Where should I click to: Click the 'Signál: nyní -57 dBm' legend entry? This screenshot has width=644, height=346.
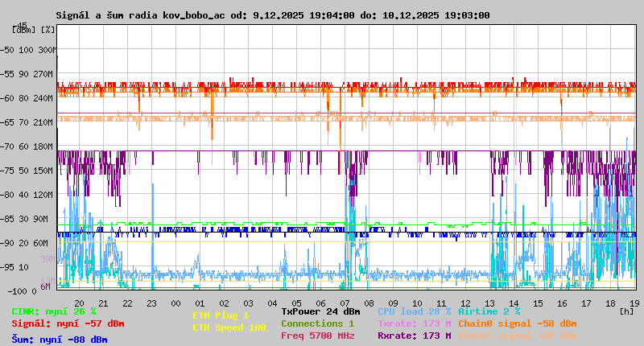68,323
